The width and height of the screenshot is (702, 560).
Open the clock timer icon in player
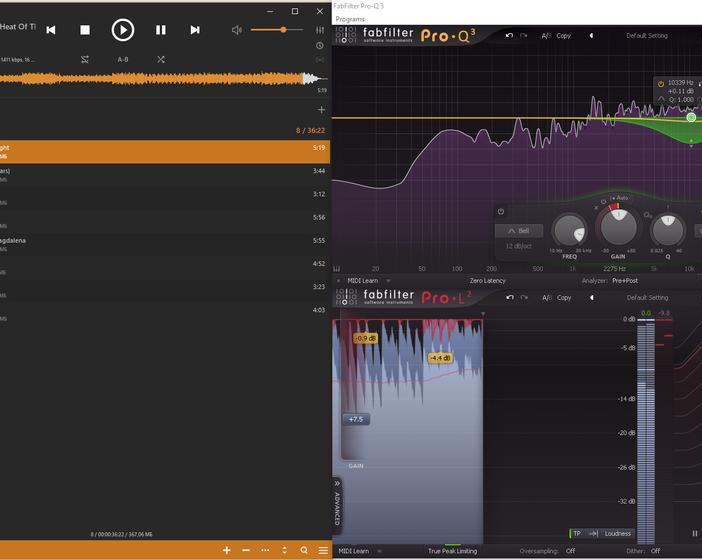point(320,46)
